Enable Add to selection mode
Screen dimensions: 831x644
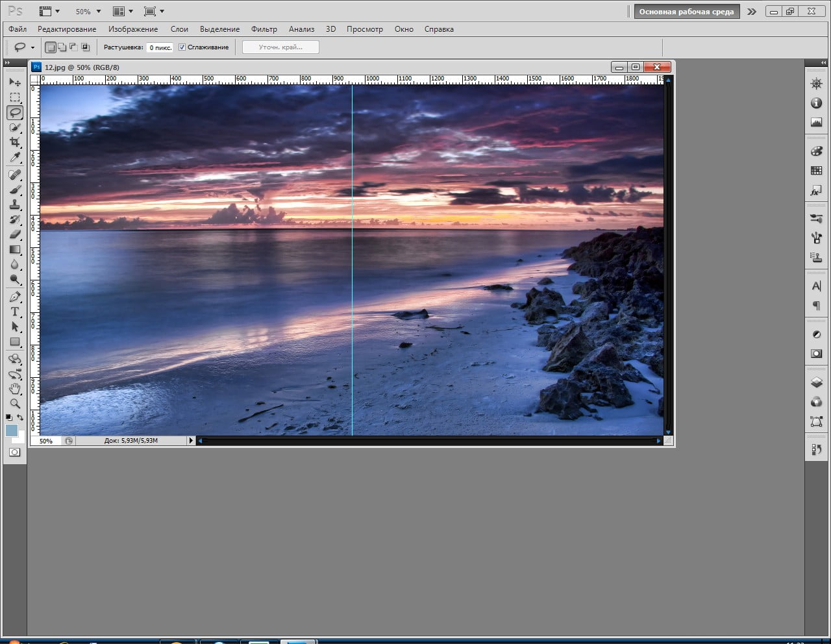62,47
